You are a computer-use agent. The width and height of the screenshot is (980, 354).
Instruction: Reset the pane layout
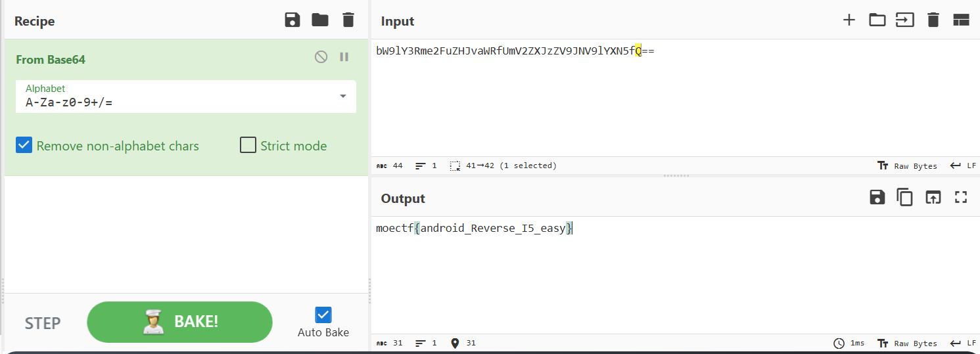tap(961, 20)
